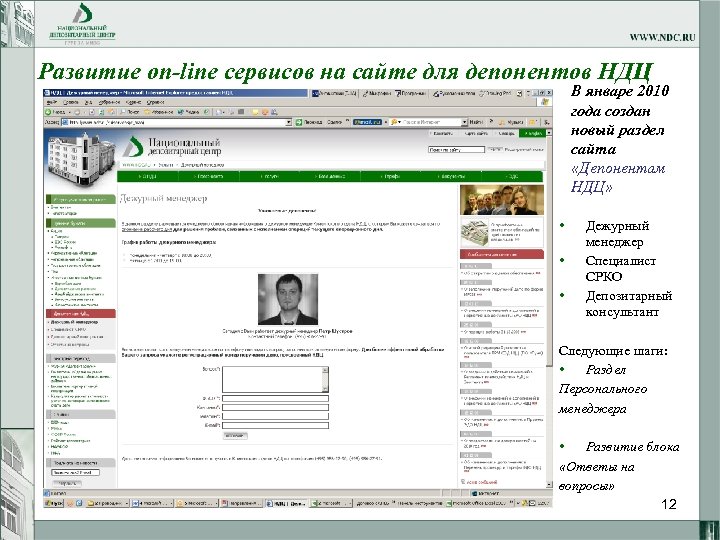
Task: Click the "Ответы на вопросы" sidebar link
Action: click(69, 344)
